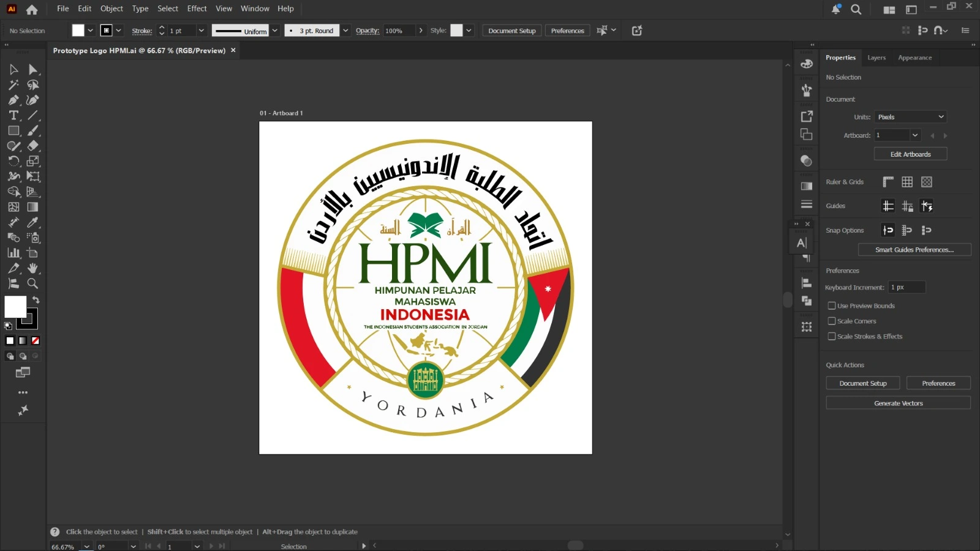Image resolution: width=980 pixels, height=551 pixels.
Task: Choose the Zoom tool
Action: 33,283
